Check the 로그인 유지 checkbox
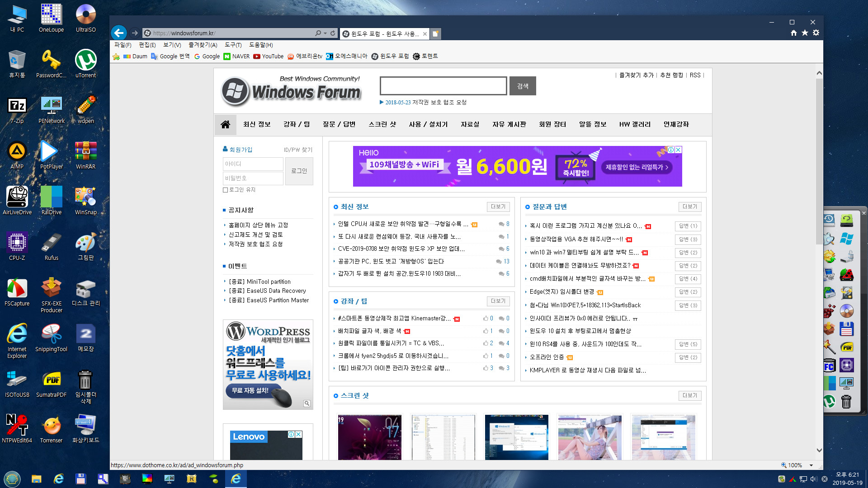Screen dimensions: 868x488 pyautogui.click(x=225, y=190)
